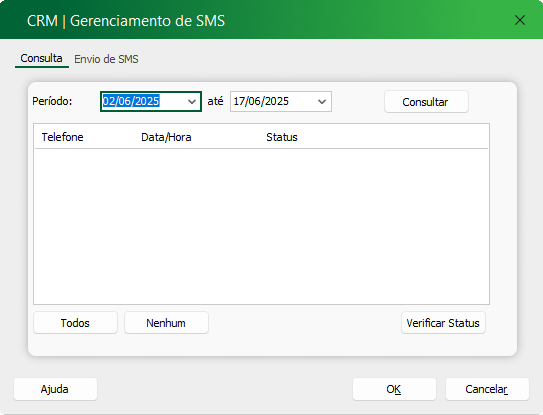The width and height of the screenshot is (543, 415).
Task: Close the Gerenciamento de SMS window
Action: tap(520, 20)
